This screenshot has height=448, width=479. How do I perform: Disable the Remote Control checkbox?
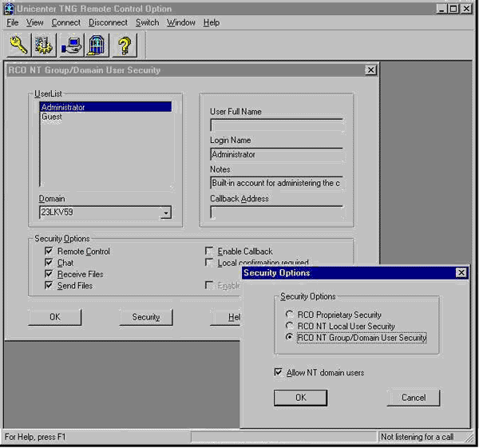point(49,252)
